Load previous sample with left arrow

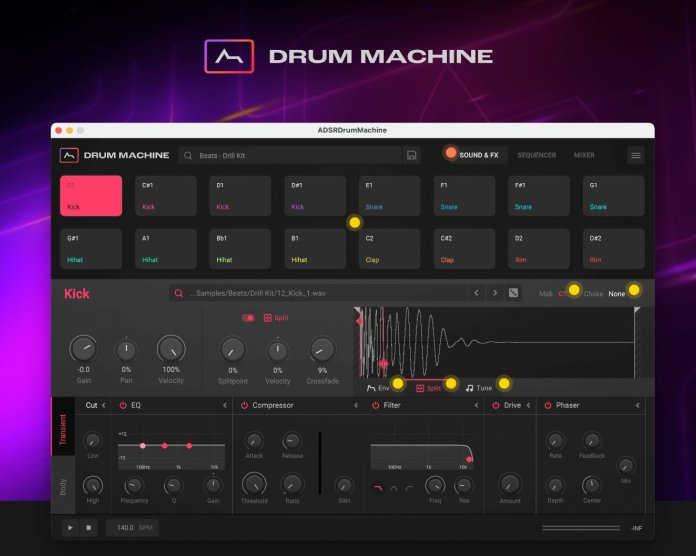click(476, 293)
